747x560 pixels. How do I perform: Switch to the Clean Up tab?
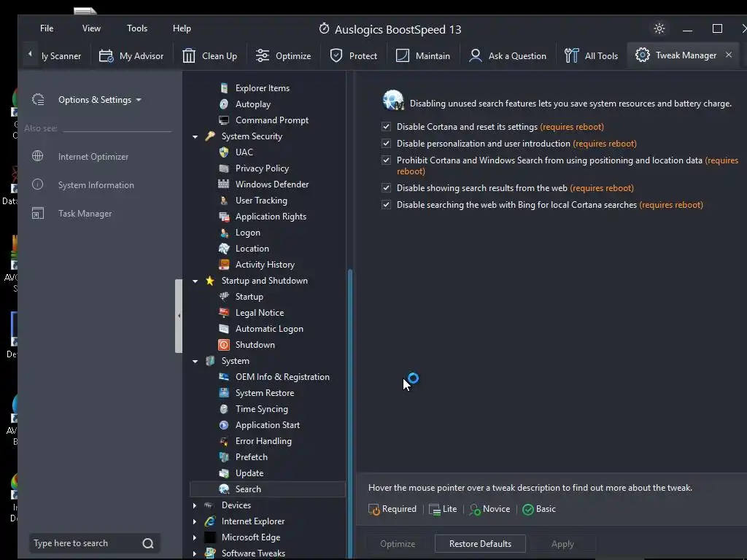click(x=209, y=55)
